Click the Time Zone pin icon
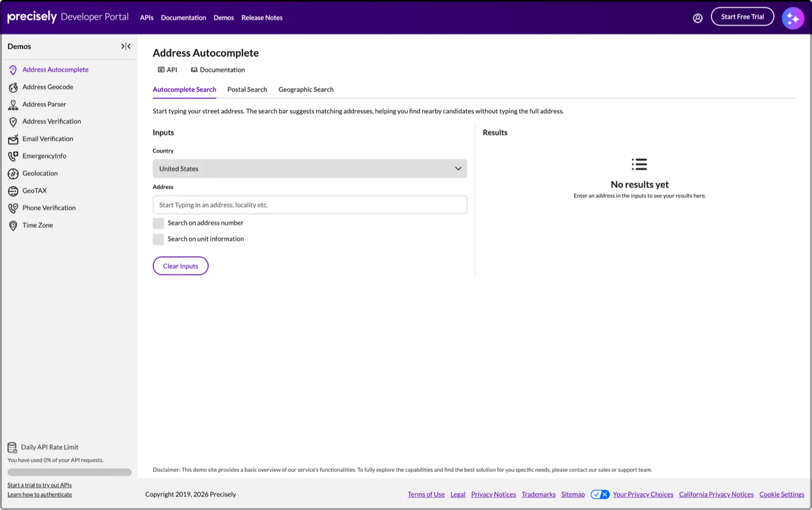This screenshot has height=510, width=812. tap(13, 226)
